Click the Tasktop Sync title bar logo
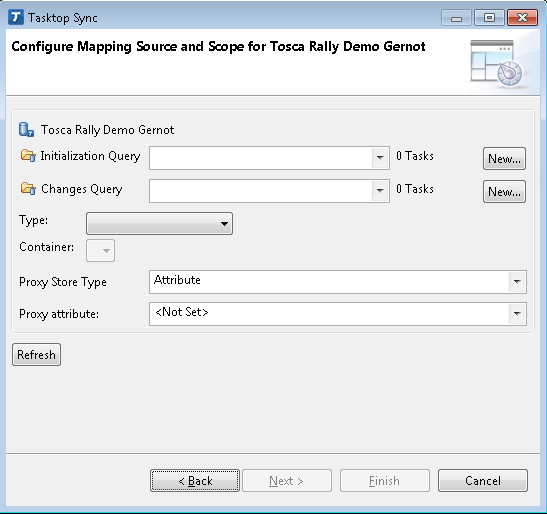The image size is (547, 514). point(16,17)
